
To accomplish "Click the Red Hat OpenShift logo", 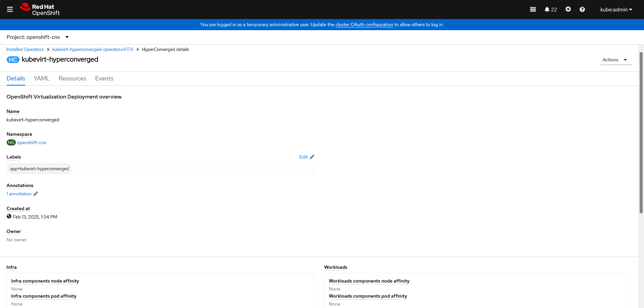I will [x=39, y=9].
